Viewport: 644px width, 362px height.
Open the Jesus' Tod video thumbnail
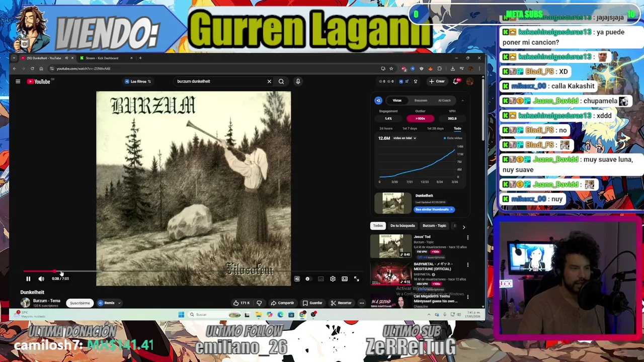tap(391, 246)
